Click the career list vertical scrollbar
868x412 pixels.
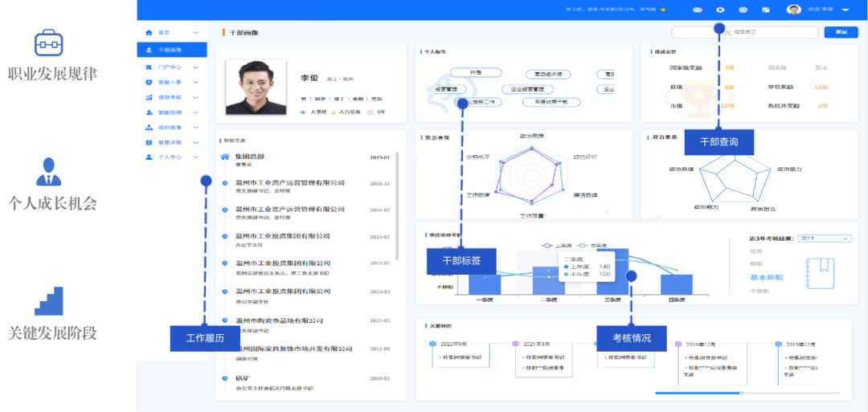(397, 207)
